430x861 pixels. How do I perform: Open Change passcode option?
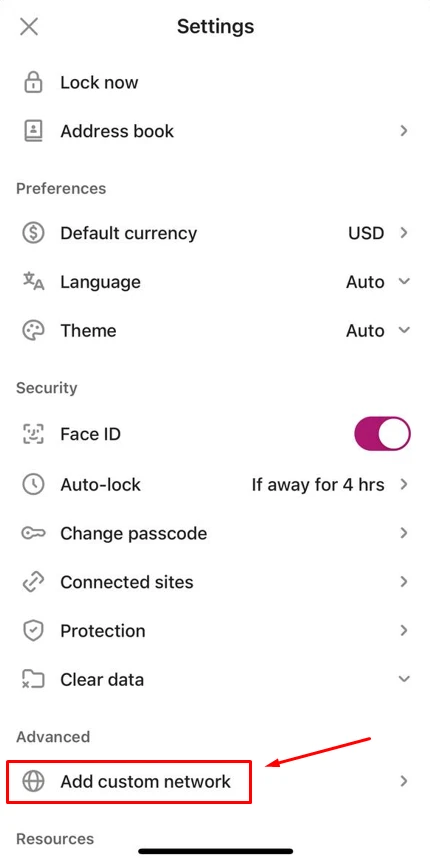[215, 533]
